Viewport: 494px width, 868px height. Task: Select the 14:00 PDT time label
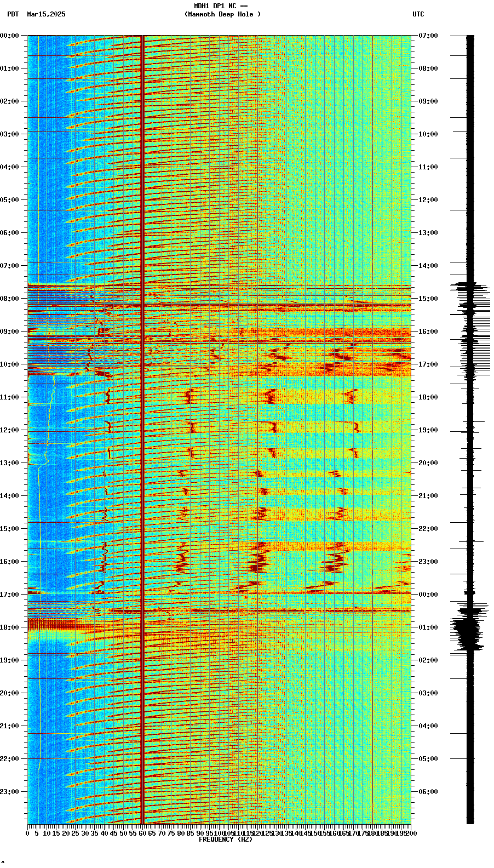[x=10, y=496]
